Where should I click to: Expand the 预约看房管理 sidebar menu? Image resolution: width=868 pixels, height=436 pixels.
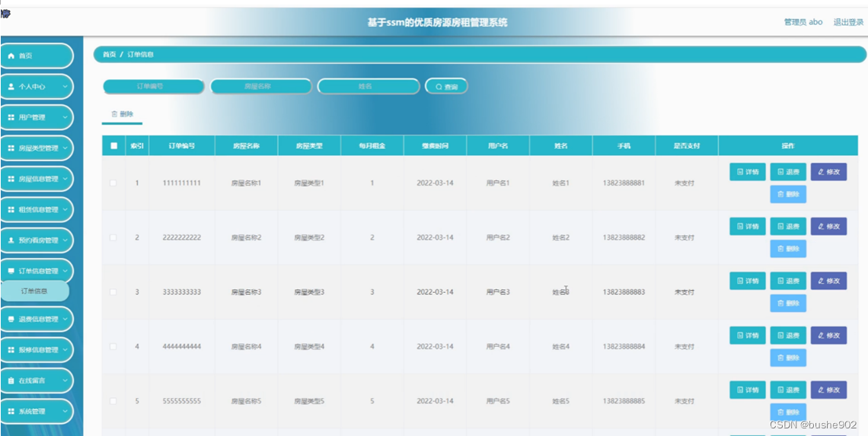coord(37,240)
